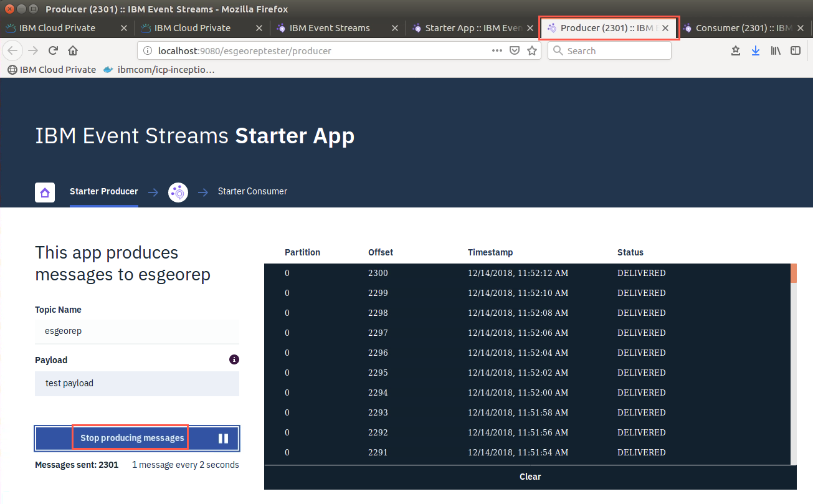Close the Consumer (2301) tab
This screenshot has height=504, width=813.
[801, 28]
